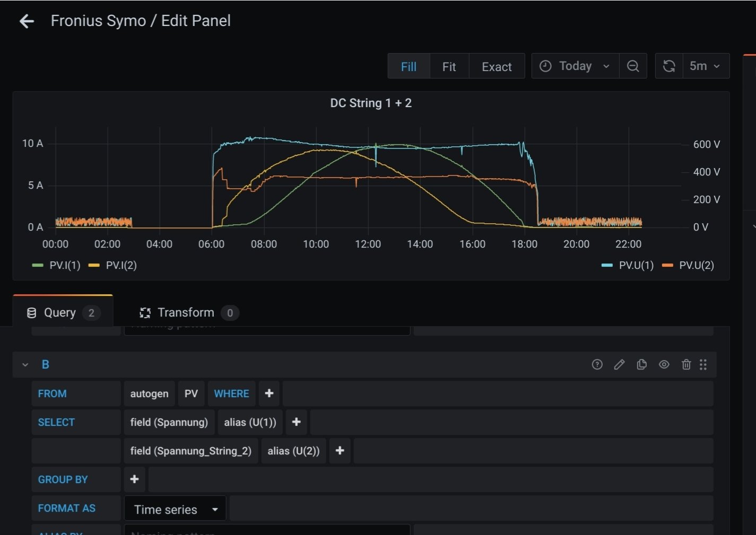756x535 pixels.
Task: Click the field (Spannung_String_2) segment
Action: [x=190, y=451]
